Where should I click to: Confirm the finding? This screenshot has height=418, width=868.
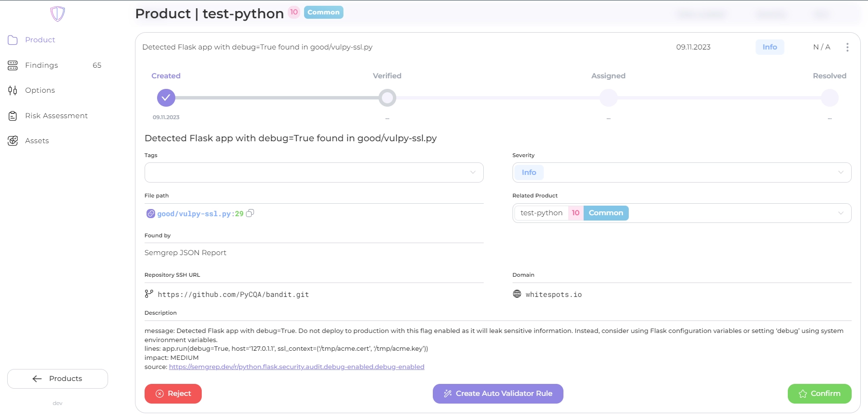(x=819, y=393)
